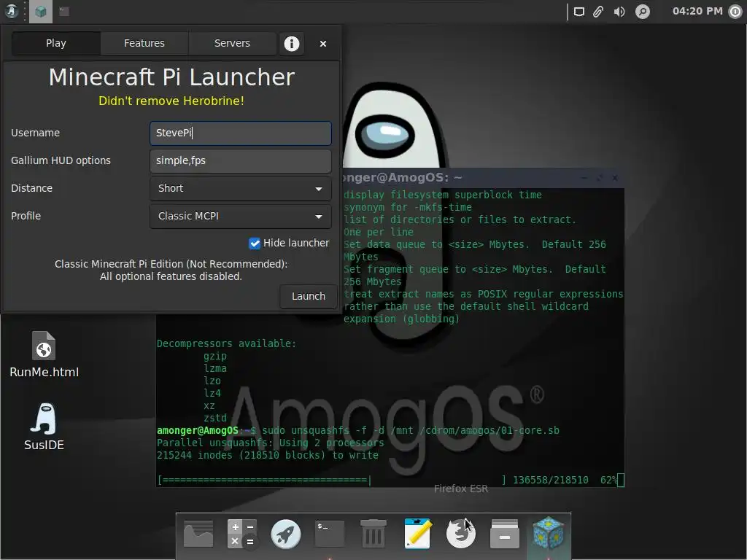
Task: Open the RunMe.html desktop file
Action: point(44,355)
